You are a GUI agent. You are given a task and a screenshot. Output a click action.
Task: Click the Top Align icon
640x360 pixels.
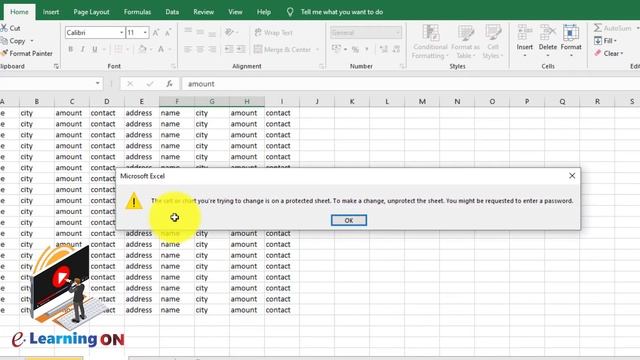coord(188,32)
